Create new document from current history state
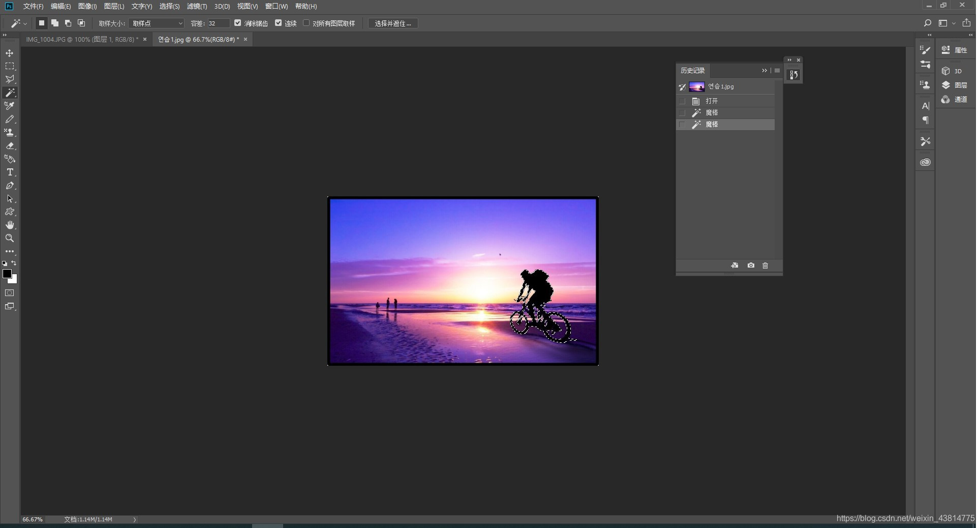Image resolution: width=980 pixels, height=528 pixels. tap(734, 266)
